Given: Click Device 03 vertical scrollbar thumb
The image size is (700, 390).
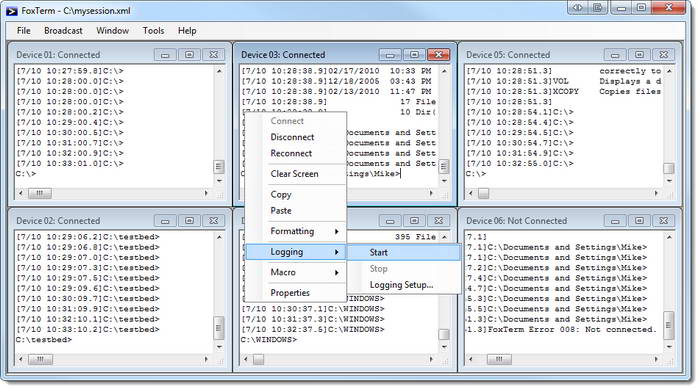Looking at the screenshot, I should coord(444,166).
